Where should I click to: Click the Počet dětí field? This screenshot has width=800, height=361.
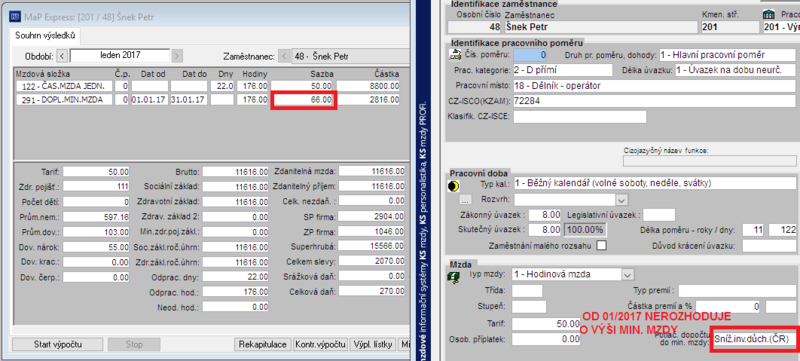(96, 201)
